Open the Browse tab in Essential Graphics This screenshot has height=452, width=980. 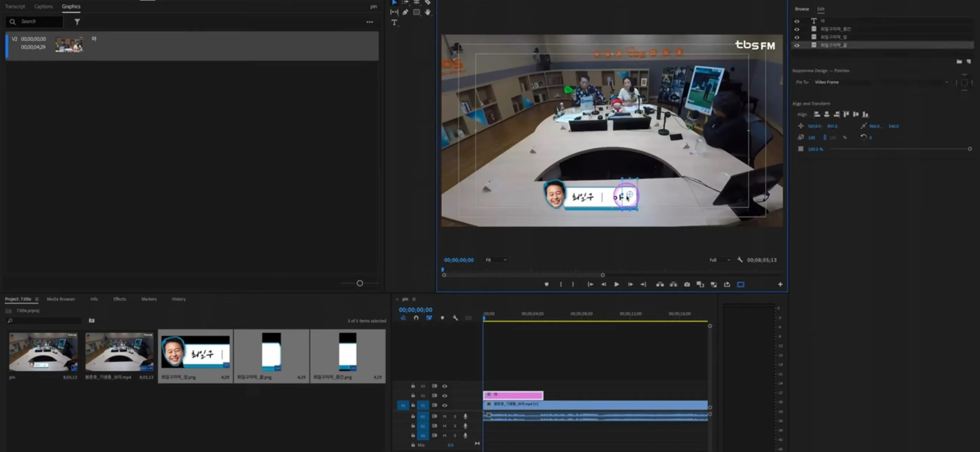click(802, 9)
